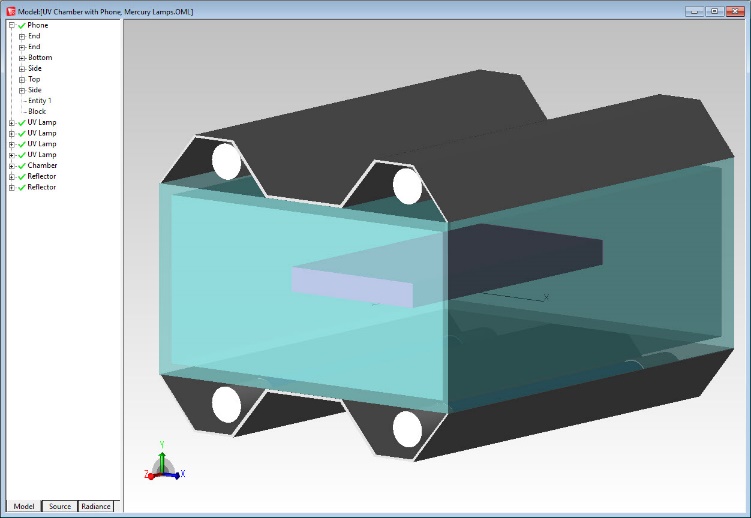Select the Model tab
This screenshot has width=751, height=518.
click(24, 506)
